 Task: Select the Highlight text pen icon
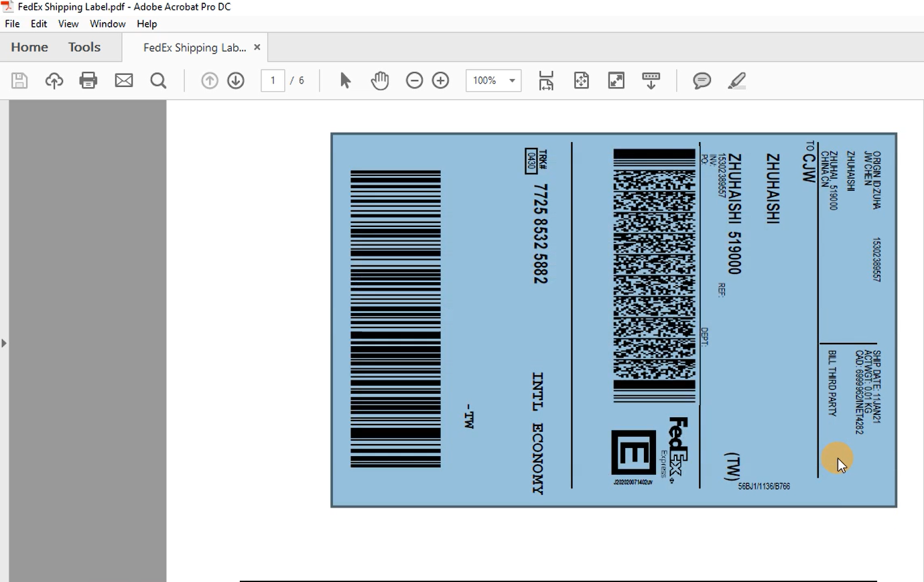[x=737, y=81]
